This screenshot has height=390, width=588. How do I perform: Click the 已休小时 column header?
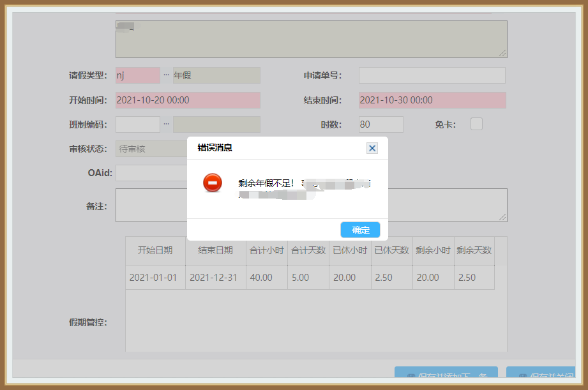350,250
